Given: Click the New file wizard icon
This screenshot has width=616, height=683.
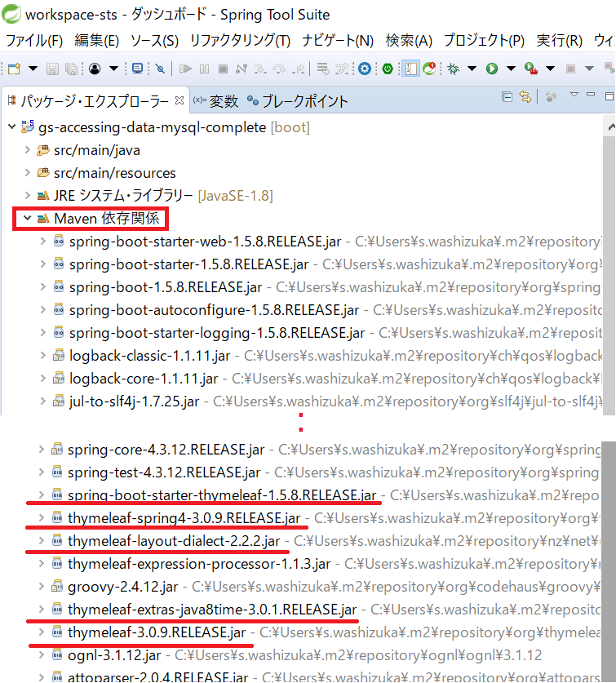Looking at the screenshot, I should click(14, 69).
